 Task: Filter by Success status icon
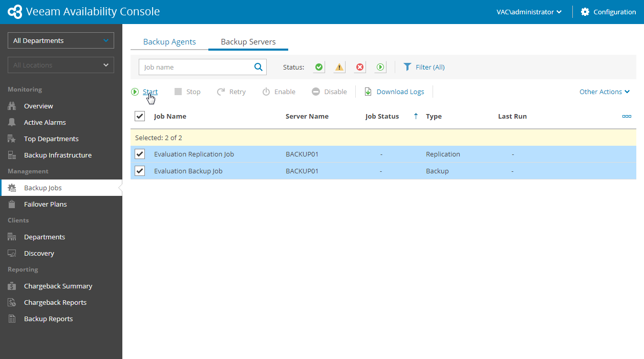[319, 67]
